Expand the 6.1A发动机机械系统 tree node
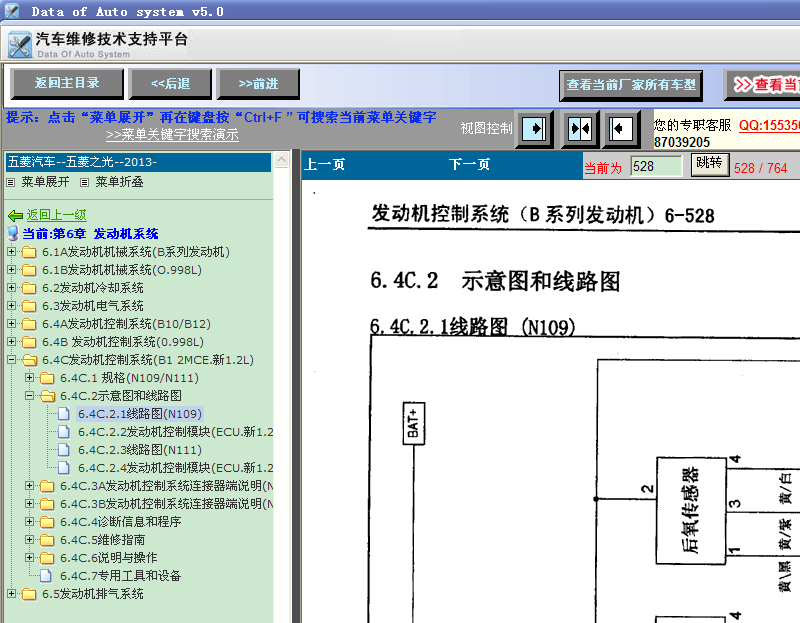This screenshot has height=623, width=800. click(x=11, y=252)
